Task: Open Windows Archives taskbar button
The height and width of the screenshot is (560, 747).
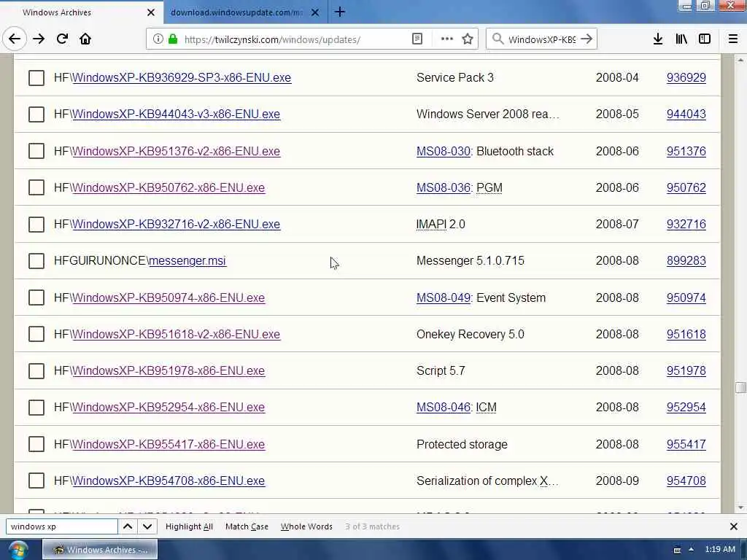Action: pos(100,550)
